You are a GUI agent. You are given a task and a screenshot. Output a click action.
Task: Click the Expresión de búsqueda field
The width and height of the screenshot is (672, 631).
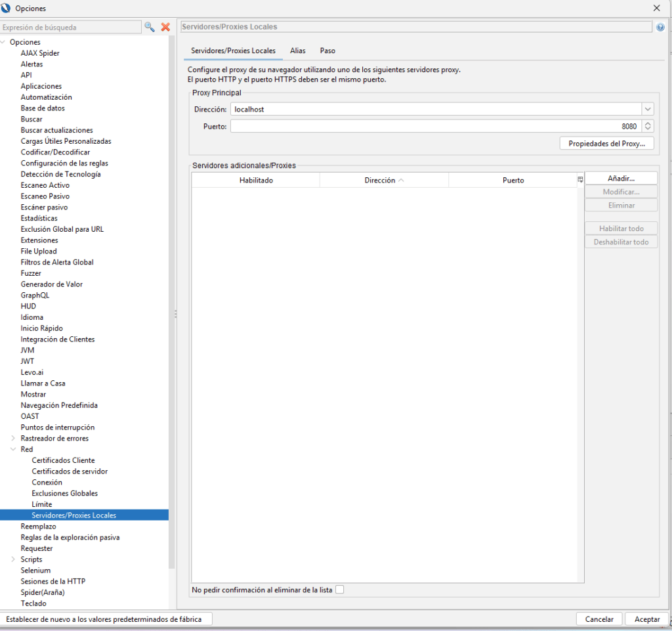71,27
